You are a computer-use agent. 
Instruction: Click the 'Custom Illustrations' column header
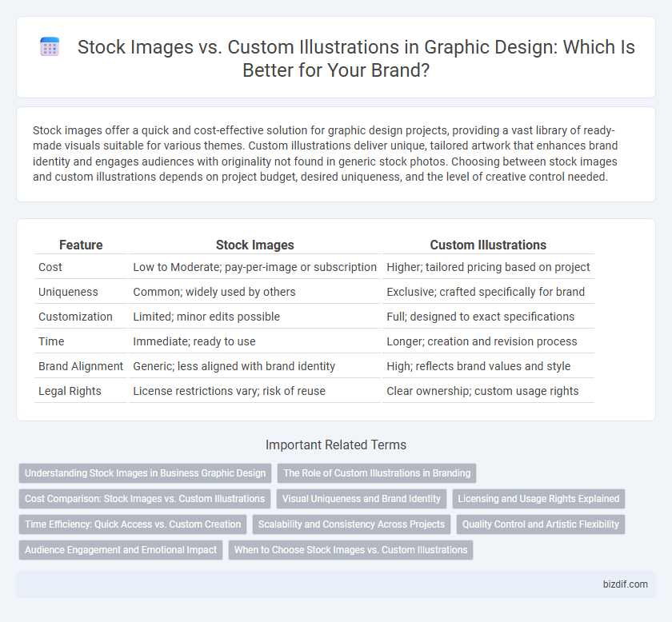click(488, 245)
